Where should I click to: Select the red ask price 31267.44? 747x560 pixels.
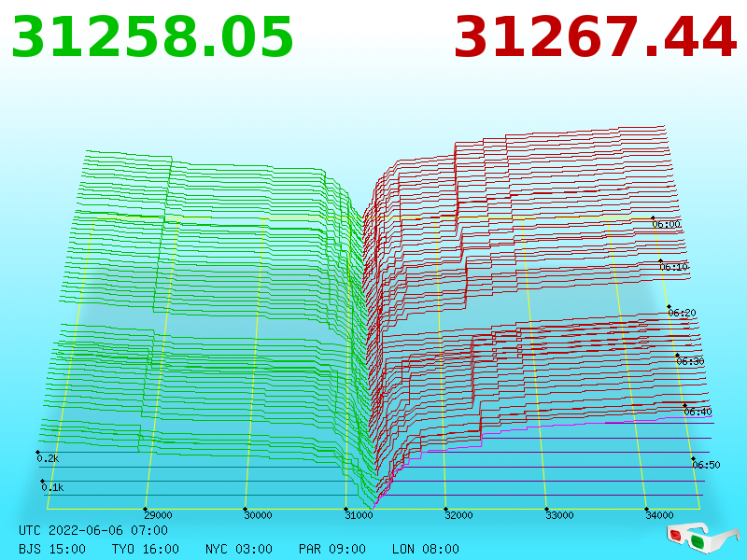pos(596,37)
